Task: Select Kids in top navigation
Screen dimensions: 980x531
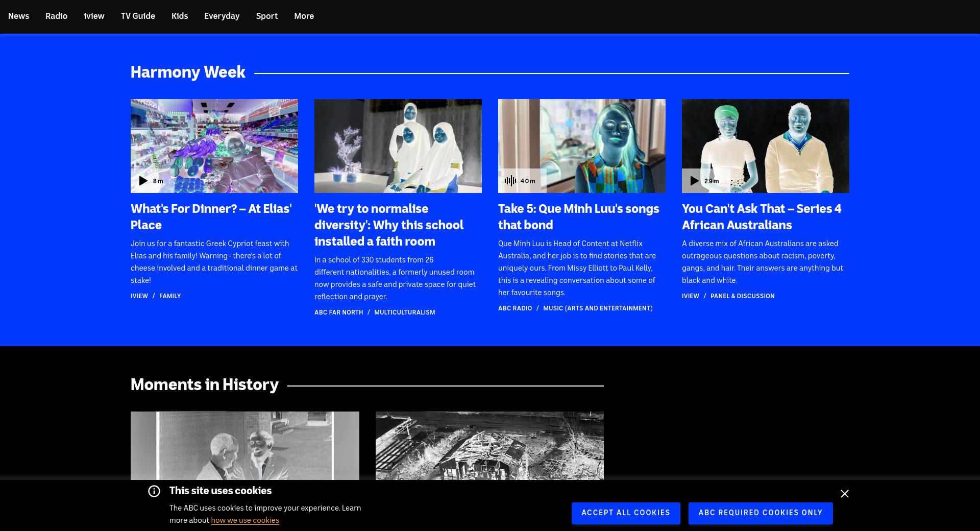Action: click(x=180, y=16)
